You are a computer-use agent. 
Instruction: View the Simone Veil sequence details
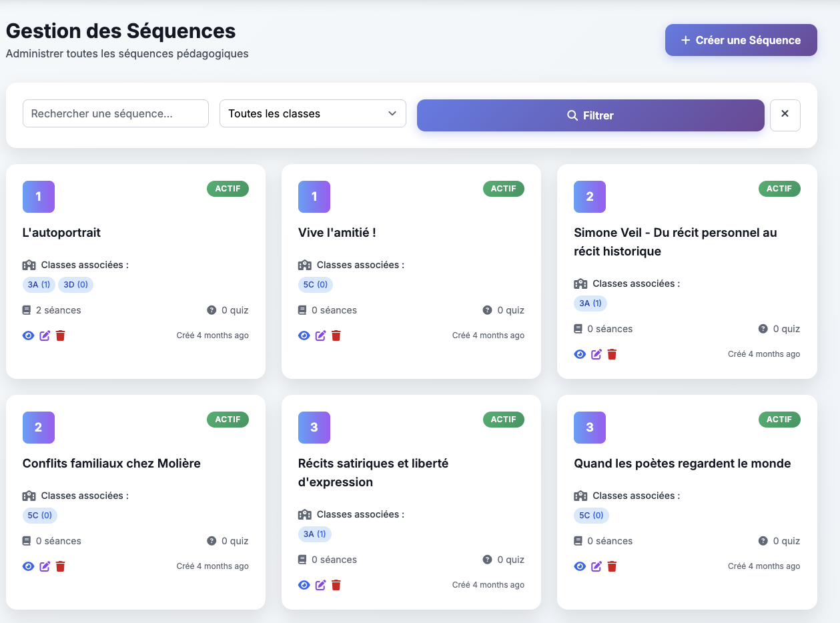click(580, 354)
